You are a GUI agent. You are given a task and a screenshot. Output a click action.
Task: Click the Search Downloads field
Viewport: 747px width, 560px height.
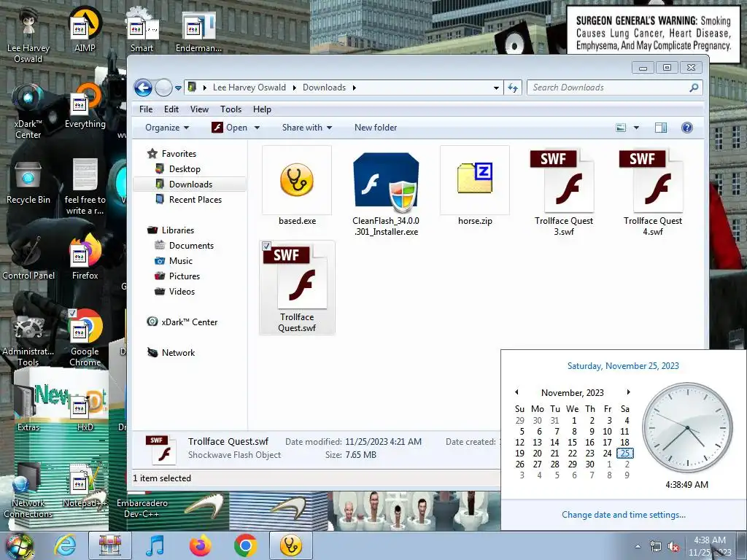click(x=609, y=87)
